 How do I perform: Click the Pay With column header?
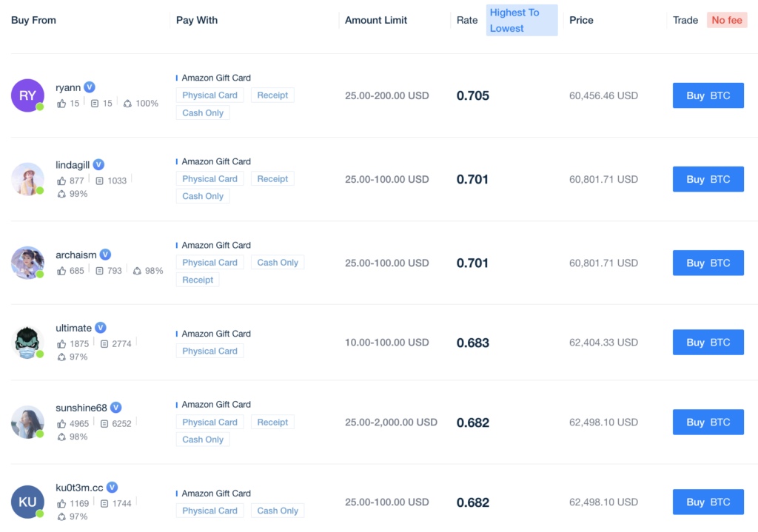pyautogui.click(x=197, y=20)
